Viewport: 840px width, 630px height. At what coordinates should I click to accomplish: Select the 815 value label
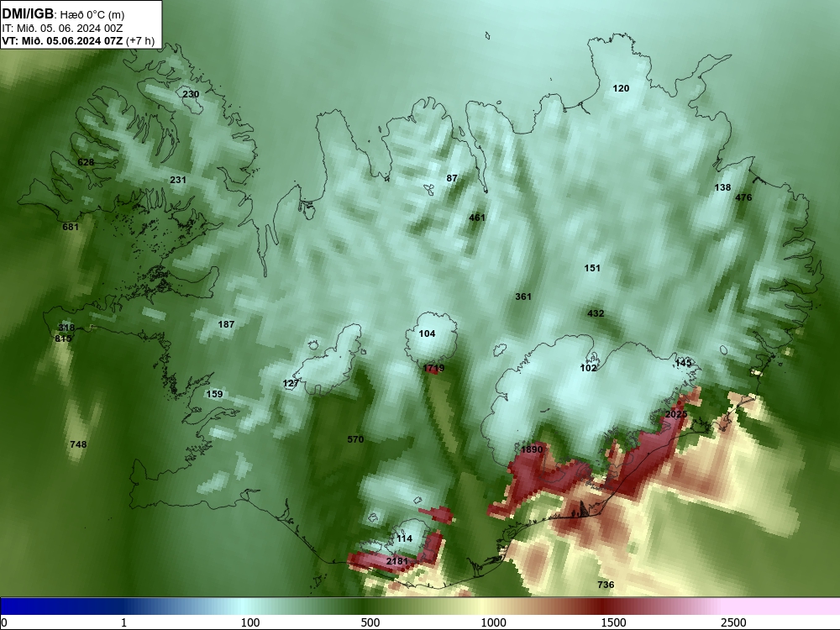[63, 339]
